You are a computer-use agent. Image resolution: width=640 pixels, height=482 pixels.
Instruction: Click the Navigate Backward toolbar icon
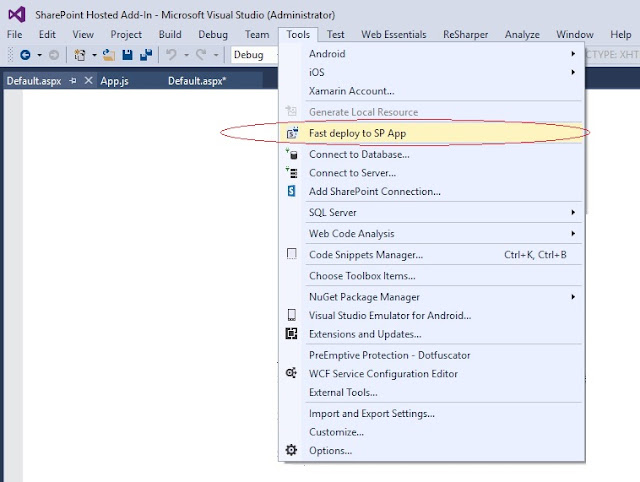click(25, 55)
